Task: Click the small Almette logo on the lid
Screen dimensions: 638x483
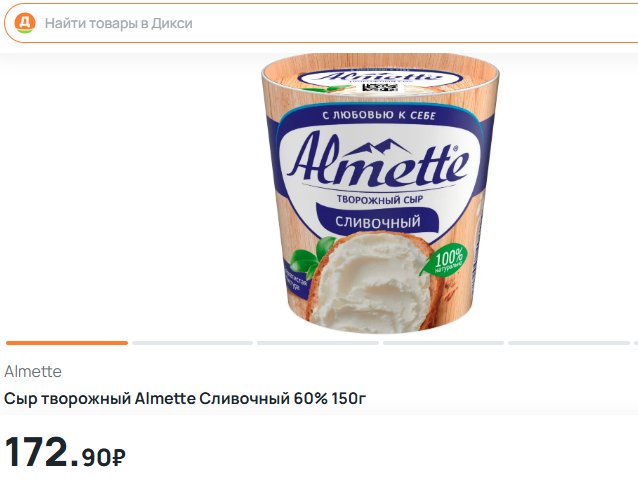Action: (379, 76)
